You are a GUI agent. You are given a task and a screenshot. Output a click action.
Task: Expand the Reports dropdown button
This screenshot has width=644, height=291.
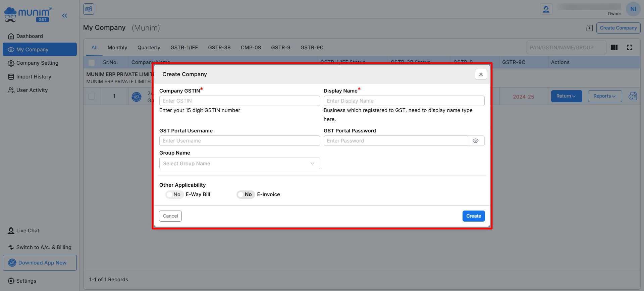pyautogui.click(x=604, y=96)
